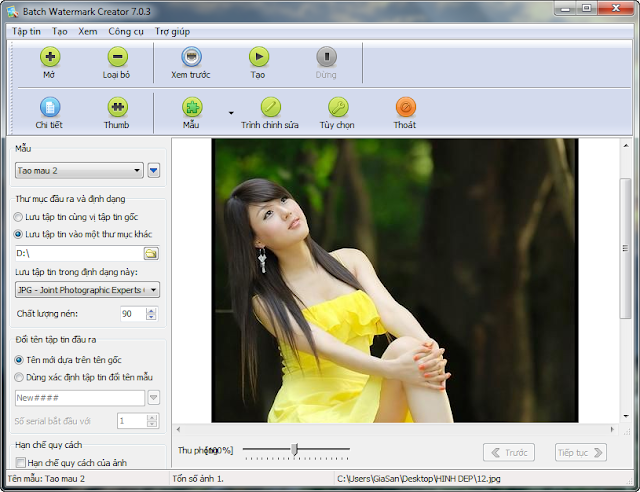The width and height of the screenshot is (640, 492).
Task: Click the Tên mẫu: Tao mau 2 status text
Action: point(46,479)
